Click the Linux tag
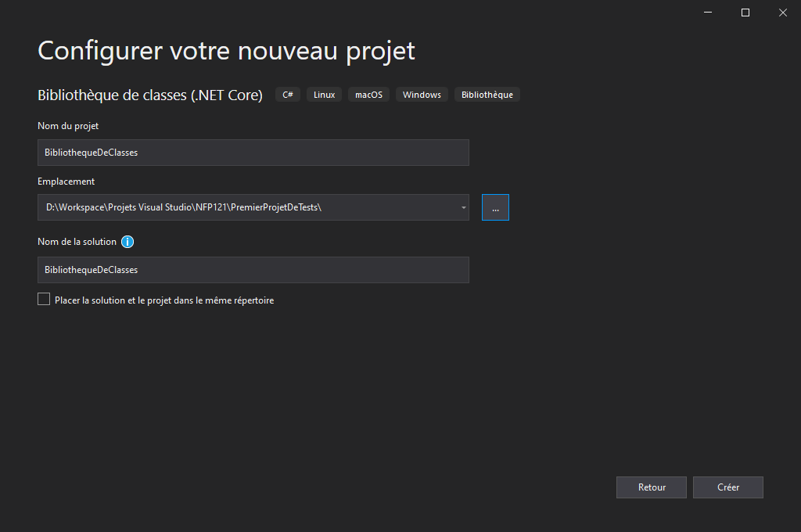The image size is (801, 532). (x=324, y=95)
